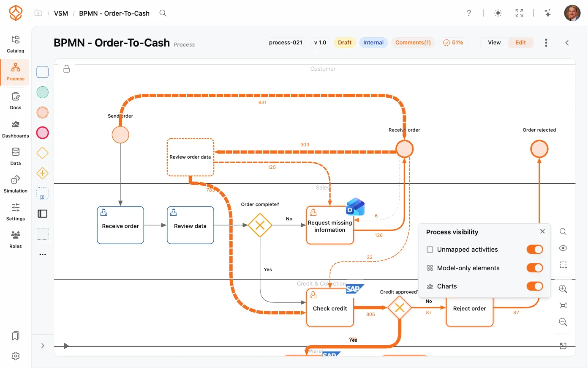Select the parallel gateway plus diamond shape
Screen dimensions: 588x368
43,173
